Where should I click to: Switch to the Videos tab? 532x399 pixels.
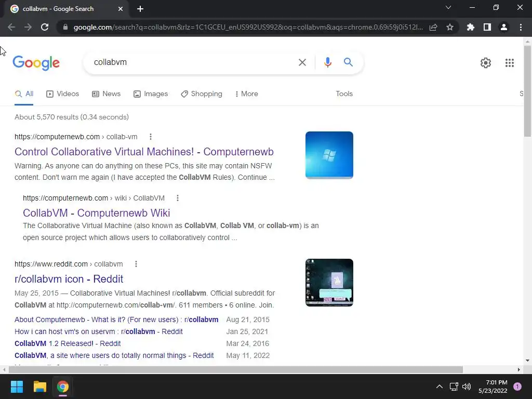63,94
